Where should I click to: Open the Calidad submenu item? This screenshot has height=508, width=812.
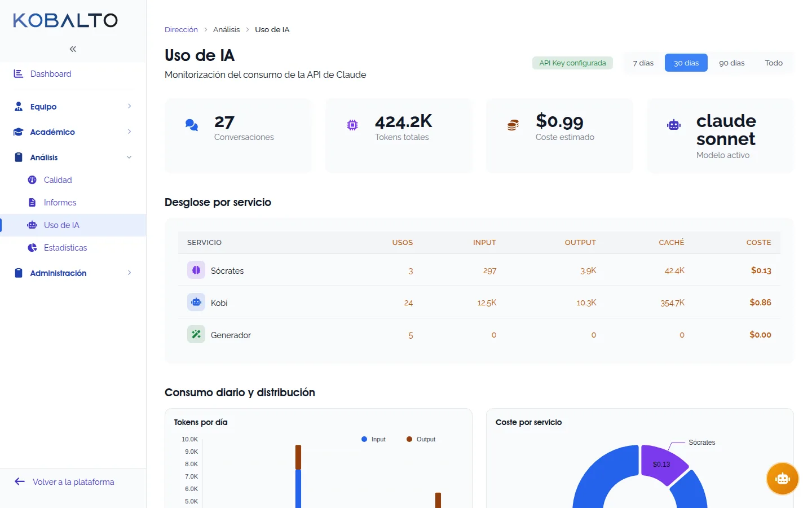coord(73,180)
